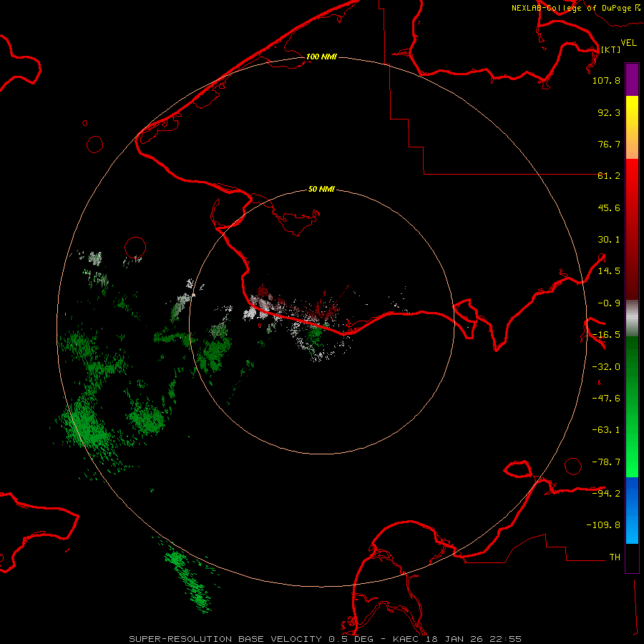Pick the gray segment of the color bar

pos(632,318)
